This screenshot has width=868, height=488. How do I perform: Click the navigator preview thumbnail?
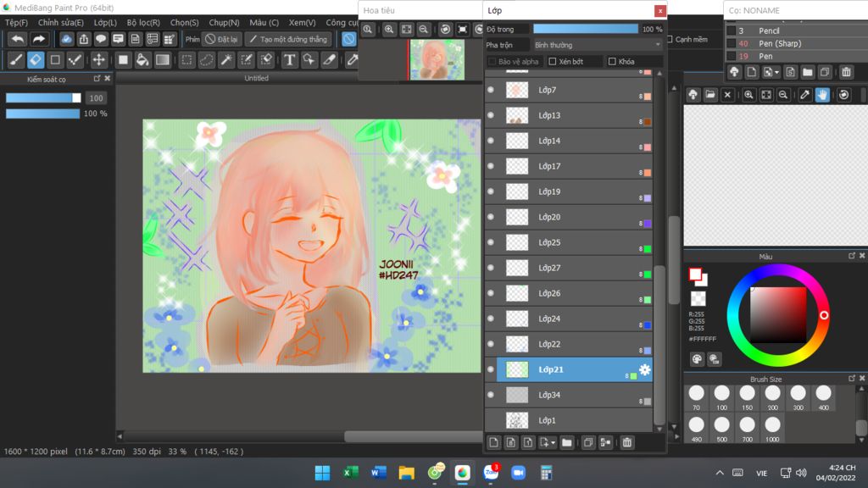(x=437, y=60)
